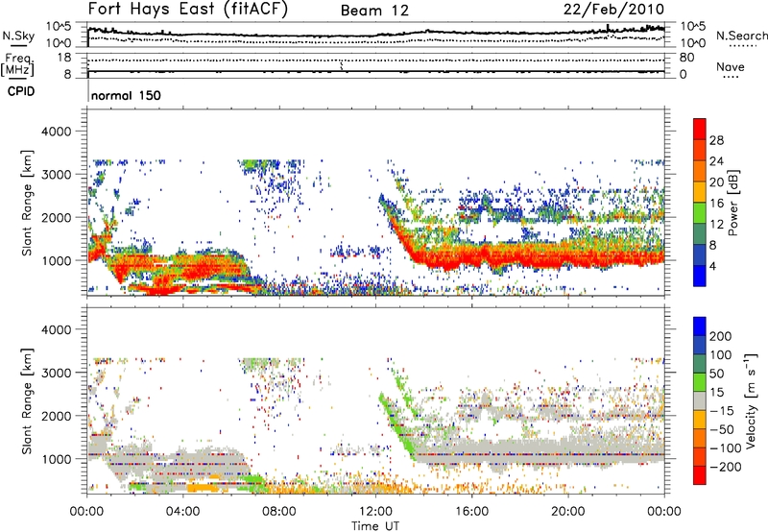Click the solid line sample under 'N.Sky'

click(x=18, y=45)
